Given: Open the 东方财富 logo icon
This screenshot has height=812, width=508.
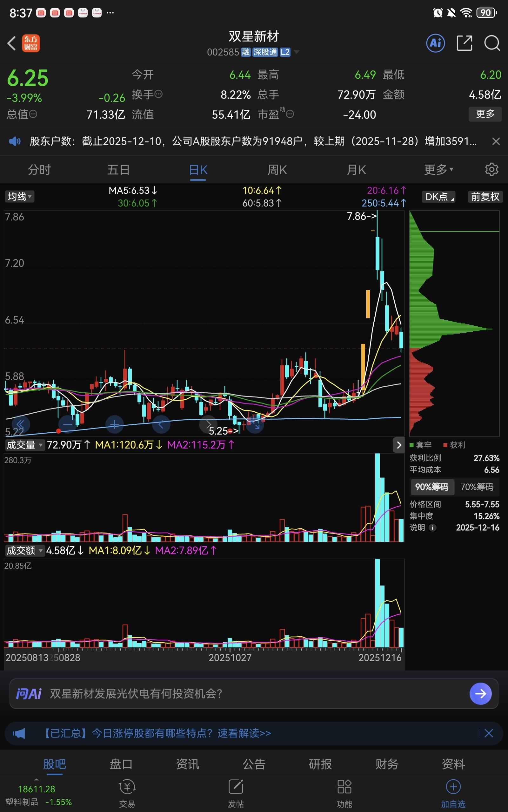Looking at the screenshot, I should [x=31, y=43].
